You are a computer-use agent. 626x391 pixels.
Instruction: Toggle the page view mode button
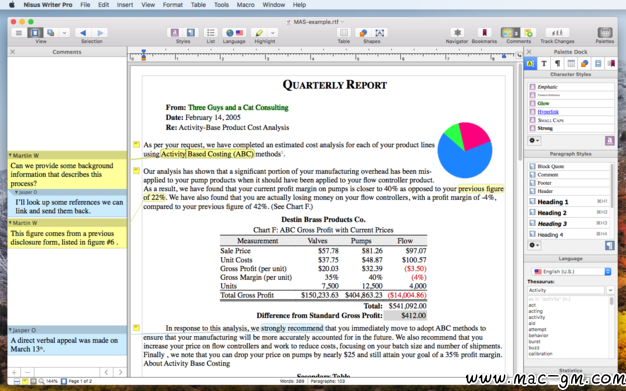[35, 33]
